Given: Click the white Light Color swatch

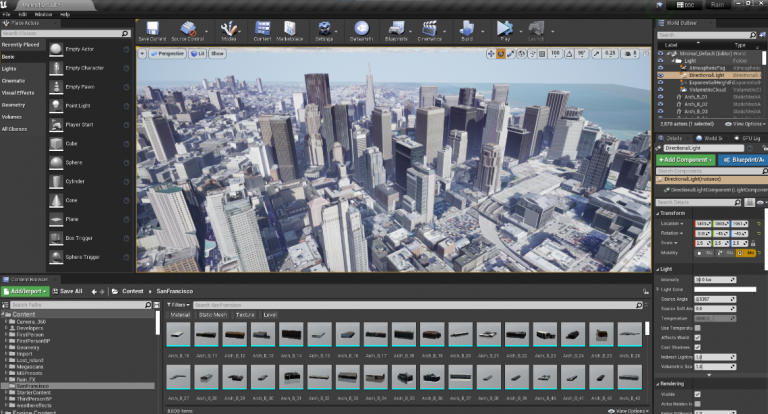Looking at the screenshot, I should coord(725,290).
